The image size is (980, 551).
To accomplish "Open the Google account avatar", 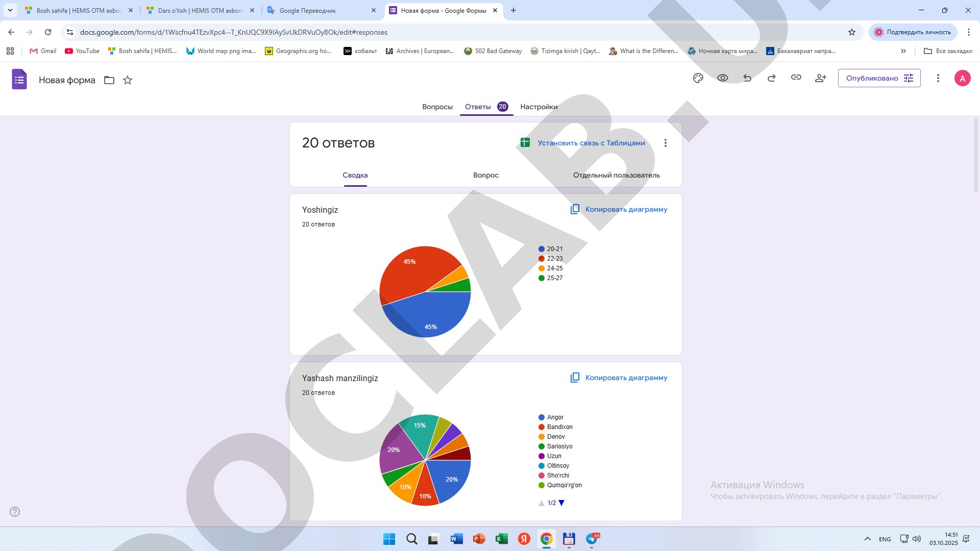I will tap(962, 78).
